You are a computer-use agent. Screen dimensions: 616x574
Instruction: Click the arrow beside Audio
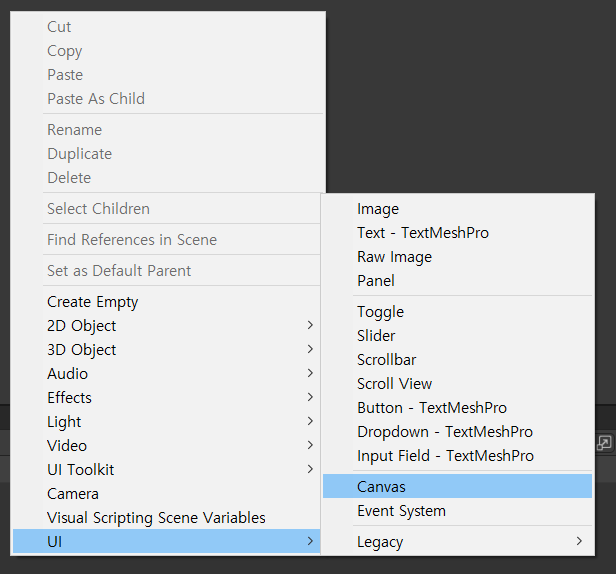click(x=310, y=373)
